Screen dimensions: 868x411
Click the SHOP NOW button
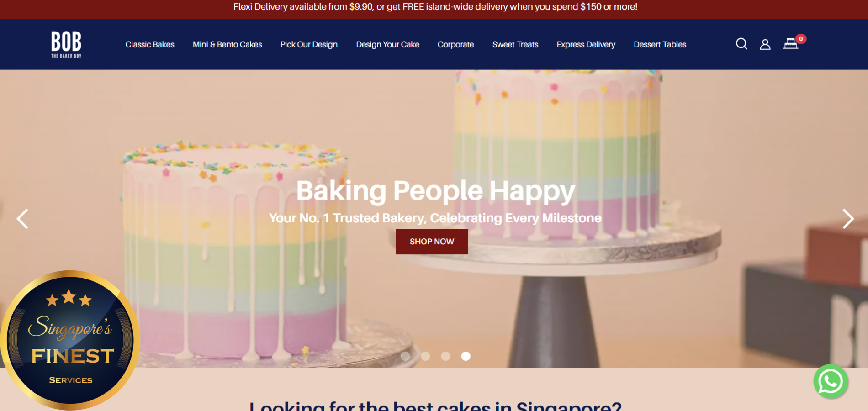[x=432, y=242]
